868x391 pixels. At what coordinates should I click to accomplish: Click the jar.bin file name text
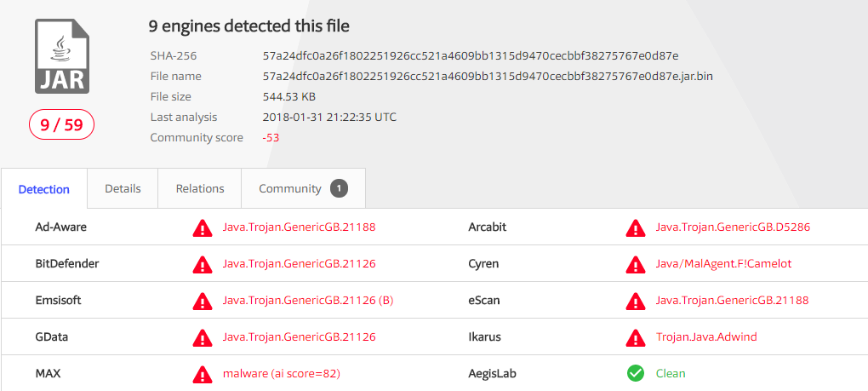(x=488, y=76)
